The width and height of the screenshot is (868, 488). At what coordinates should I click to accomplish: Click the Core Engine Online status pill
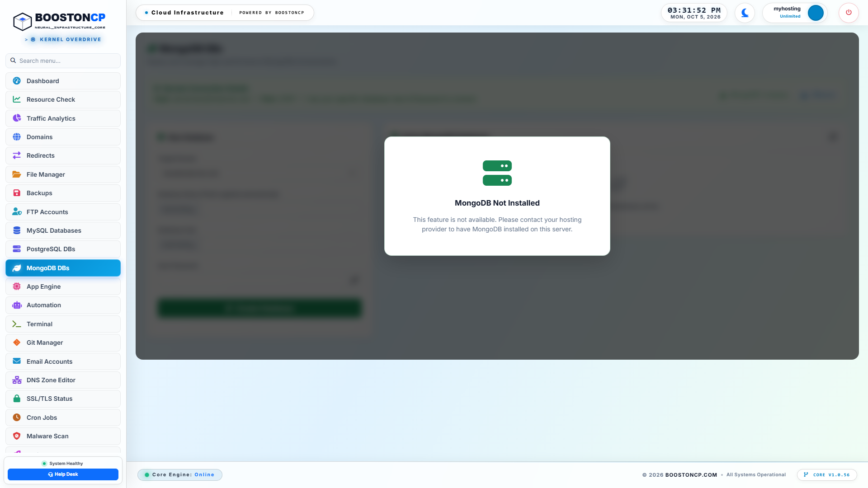coord(180,475)
